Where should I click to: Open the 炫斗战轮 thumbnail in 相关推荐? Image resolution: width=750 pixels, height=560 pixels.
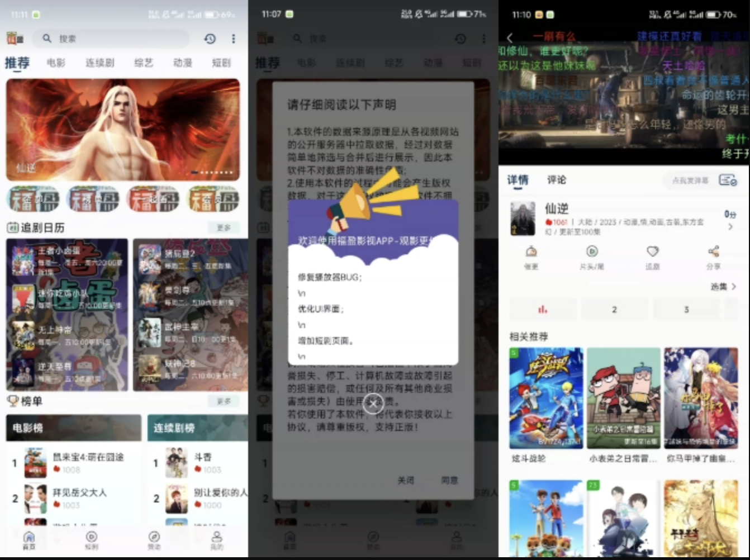[x=546, y=397]
